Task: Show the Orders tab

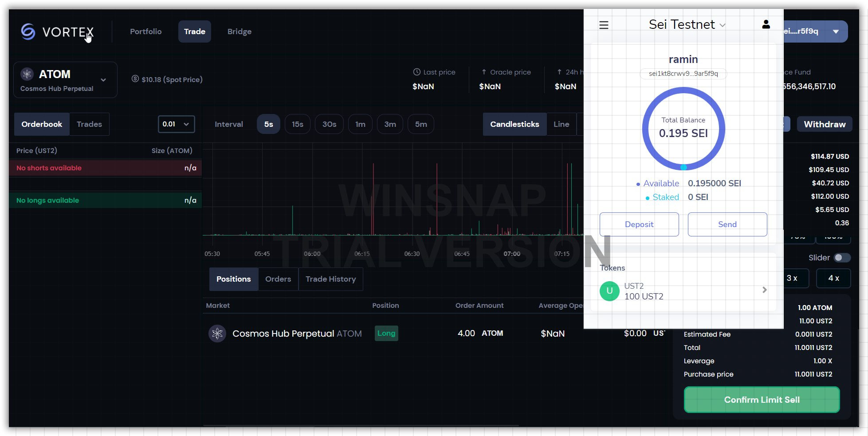Action: coord(278,279)
